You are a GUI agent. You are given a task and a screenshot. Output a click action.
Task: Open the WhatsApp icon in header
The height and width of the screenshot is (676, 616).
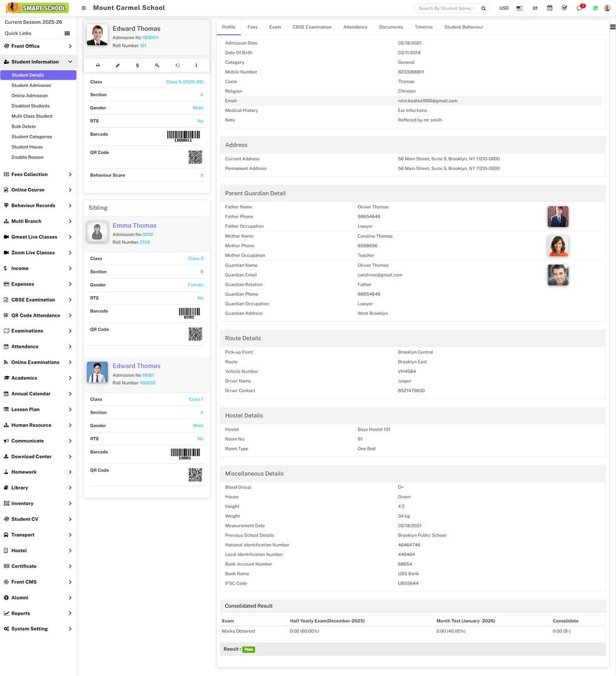click(595, 8)
